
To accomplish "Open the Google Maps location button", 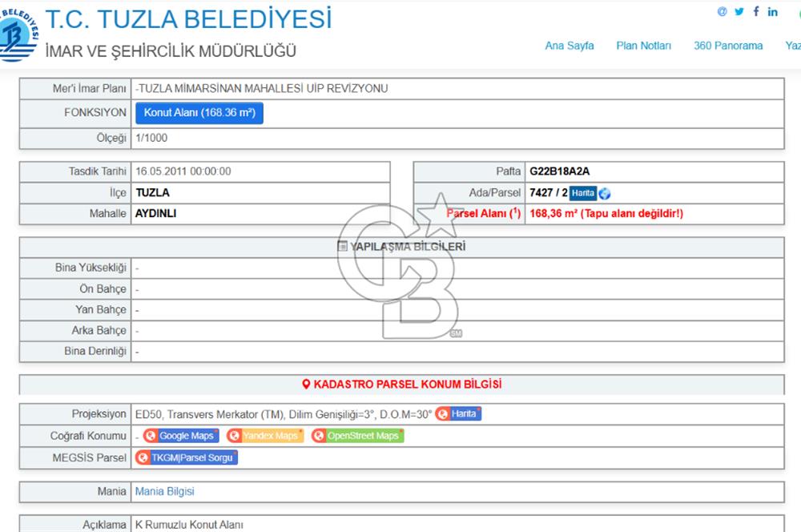I will click(184, 435).
